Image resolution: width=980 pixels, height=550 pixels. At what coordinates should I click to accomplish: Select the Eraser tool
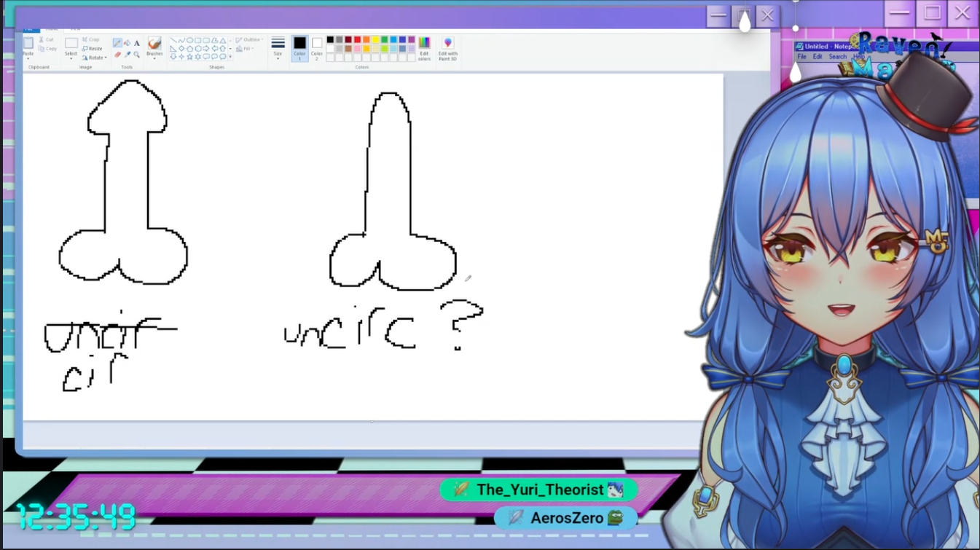coord(117,55)
